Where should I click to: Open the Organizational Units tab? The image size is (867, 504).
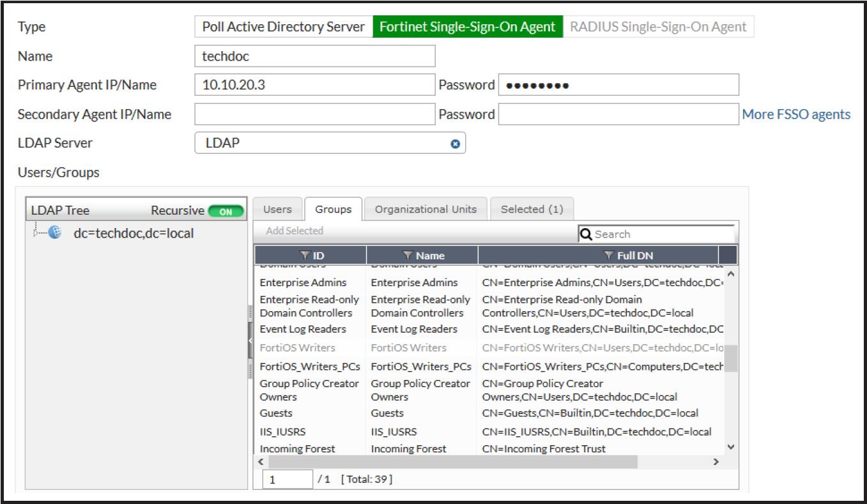tap(426, 210)
